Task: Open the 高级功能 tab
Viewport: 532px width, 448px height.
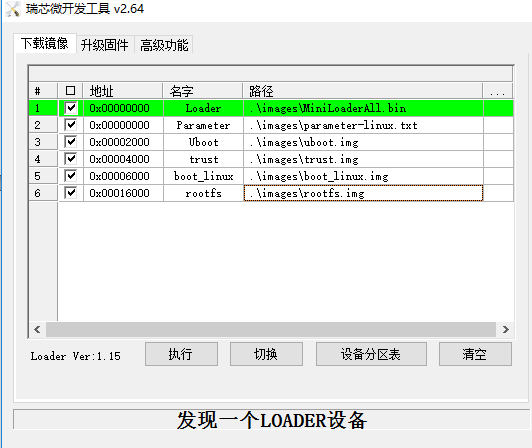Action: (x=164, y=44)
